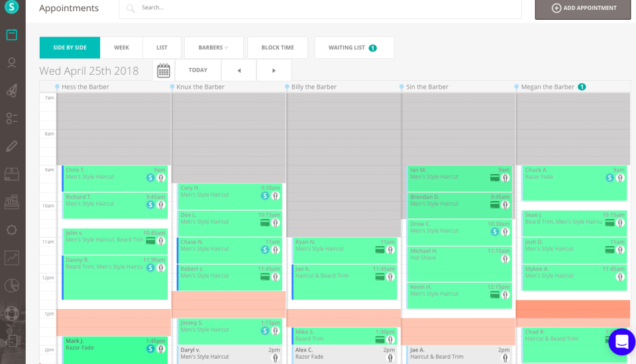Toggle the dot beside Sin the Barber

401,87
